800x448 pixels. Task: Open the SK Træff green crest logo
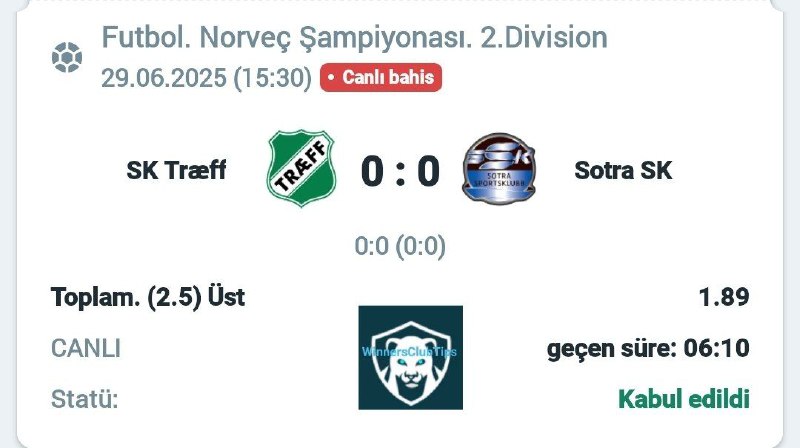[x=301, y=168]
